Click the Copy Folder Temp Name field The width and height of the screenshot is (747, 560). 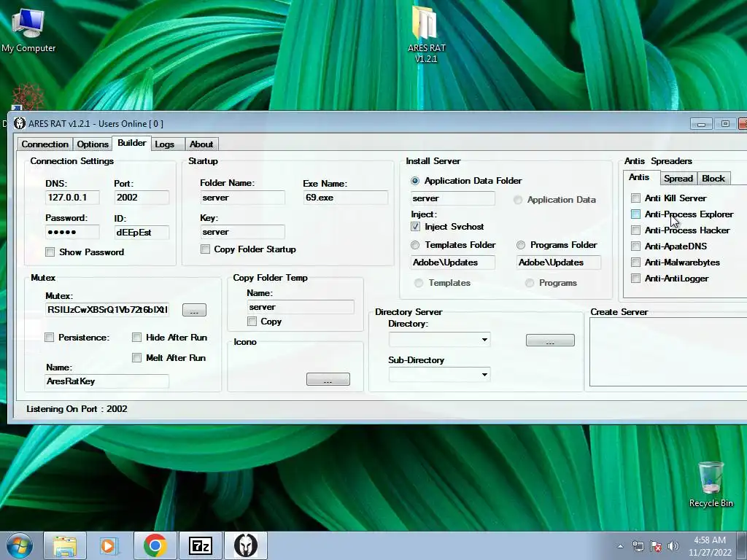click(301, 307)
